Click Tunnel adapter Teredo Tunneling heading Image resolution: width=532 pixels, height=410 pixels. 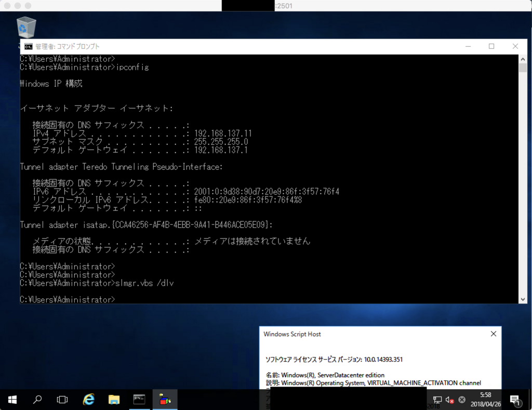pyautogui.click(x=121, y=167)
